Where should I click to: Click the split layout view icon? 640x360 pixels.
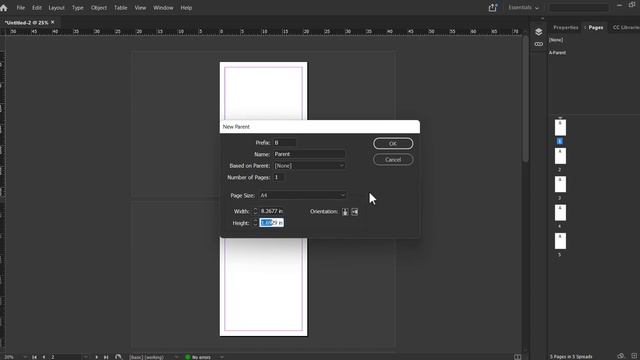coord(517,357)
